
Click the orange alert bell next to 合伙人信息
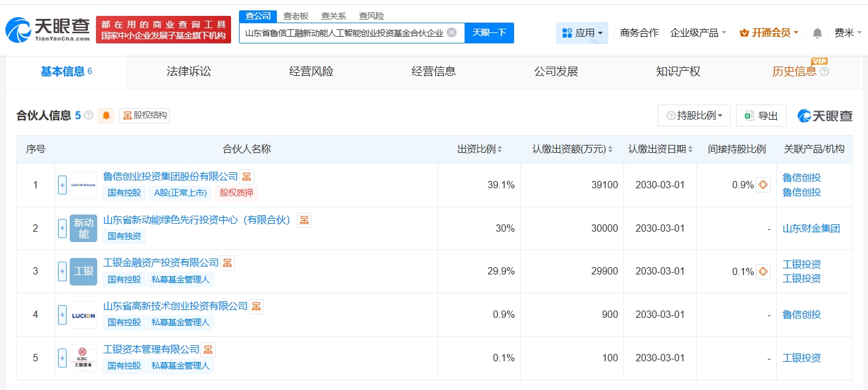[x=107, y=116]
